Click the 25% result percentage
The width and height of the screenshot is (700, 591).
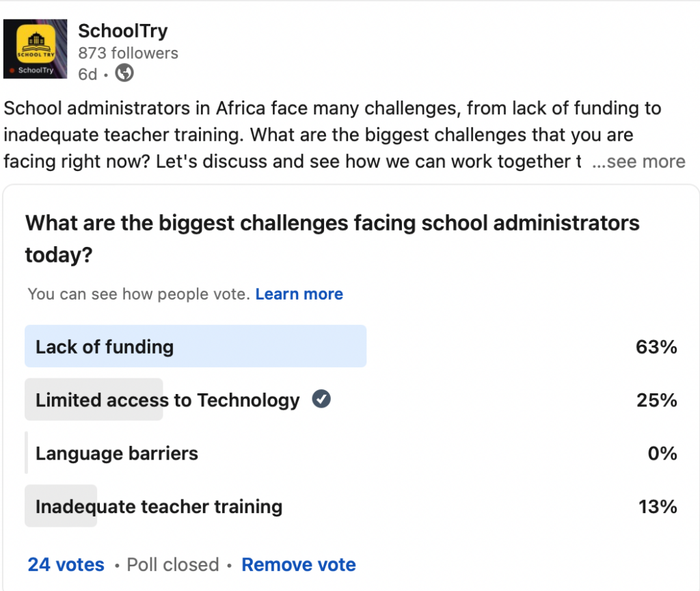pyautogui.click(x=657, y=400)
